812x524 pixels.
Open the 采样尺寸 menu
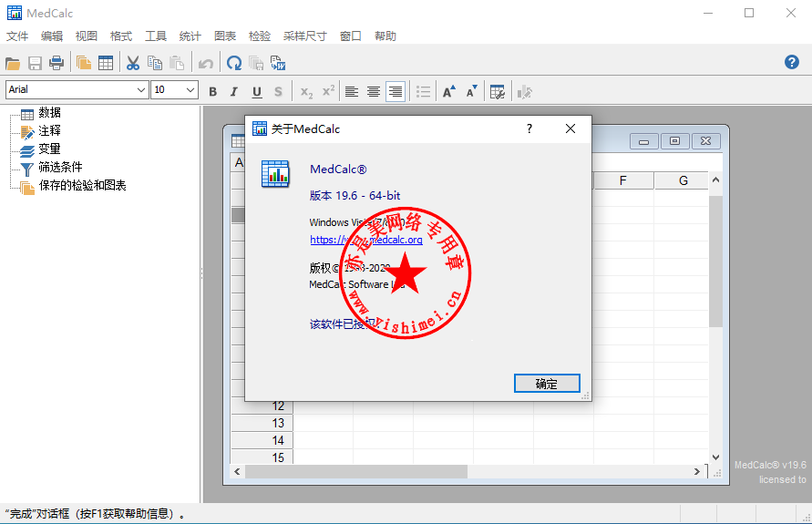[x=305, y=36]
